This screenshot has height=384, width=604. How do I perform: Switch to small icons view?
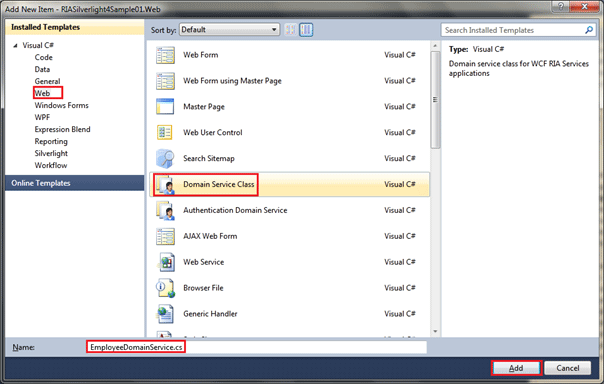click(290, 30)
